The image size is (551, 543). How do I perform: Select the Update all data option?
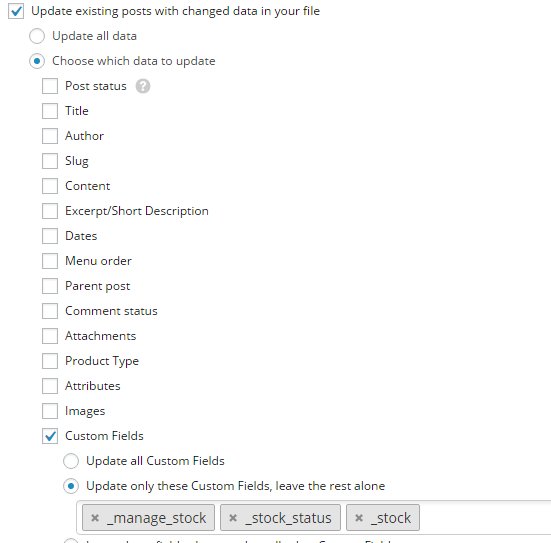(37, 36)
